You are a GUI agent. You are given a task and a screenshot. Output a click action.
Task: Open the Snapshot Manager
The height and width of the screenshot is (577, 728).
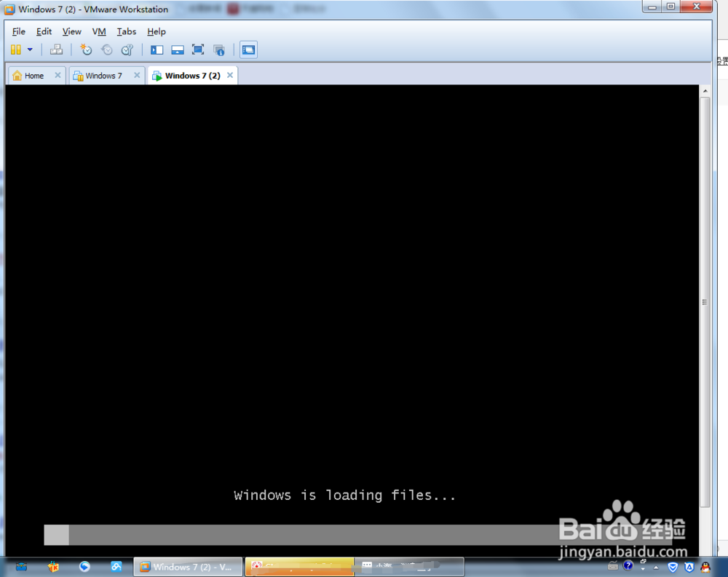[x=127, y=49]
